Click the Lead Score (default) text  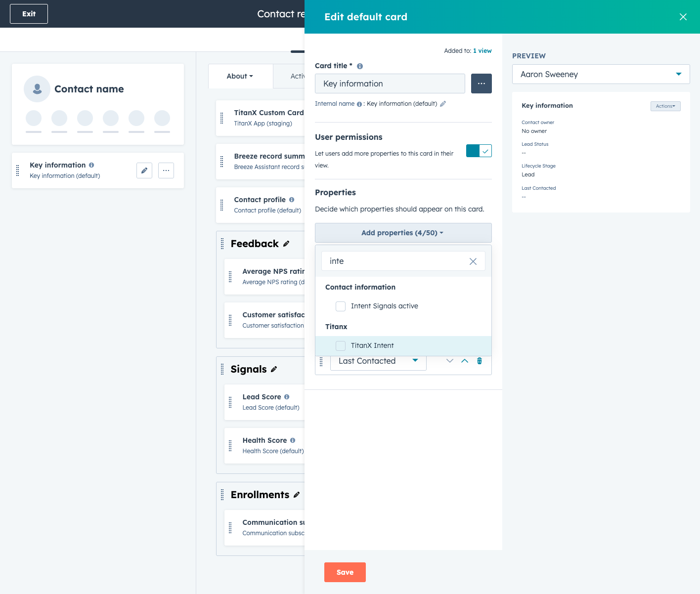coord(271,408)
